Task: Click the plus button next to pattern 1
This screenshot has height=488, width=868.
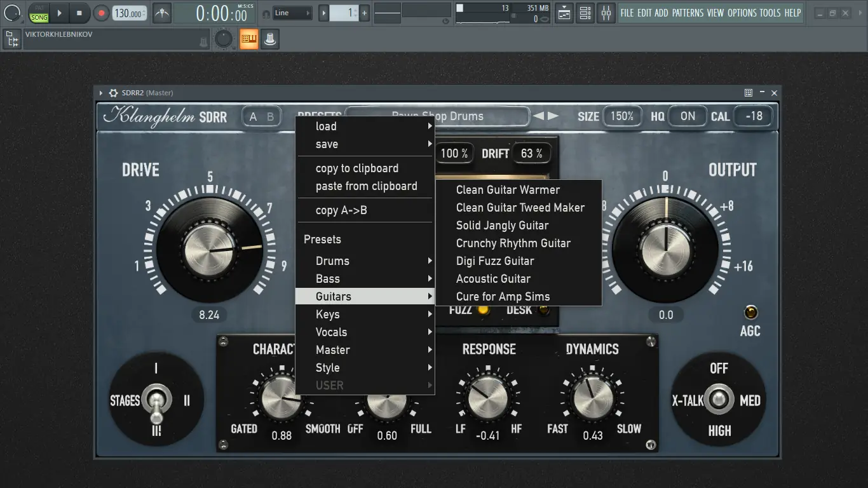Action: (364, 13)
